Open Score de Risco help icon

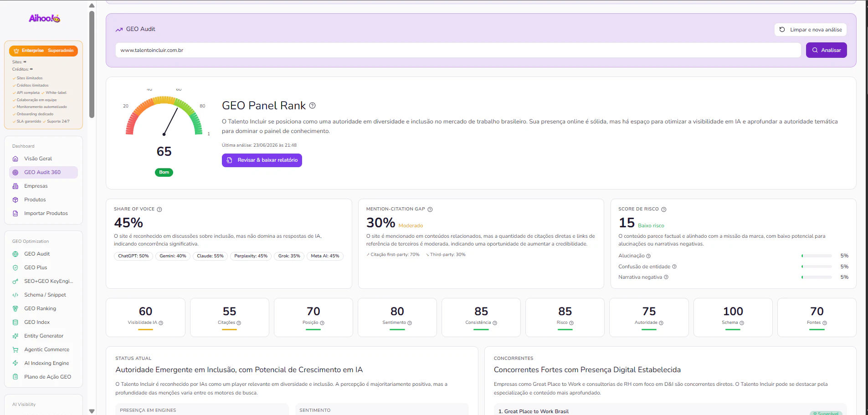[664, 210]
